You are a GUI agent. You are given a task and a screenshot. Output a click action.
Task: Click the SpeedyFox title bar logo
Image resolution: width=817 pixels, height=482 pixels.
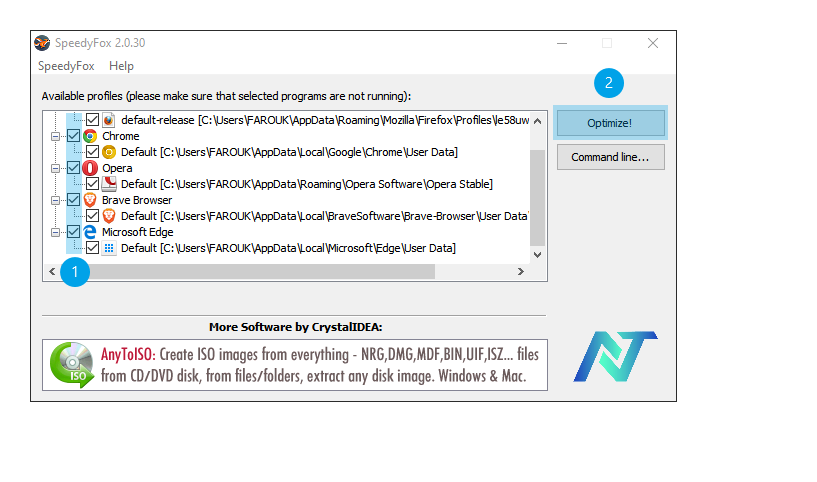[42, 43]
